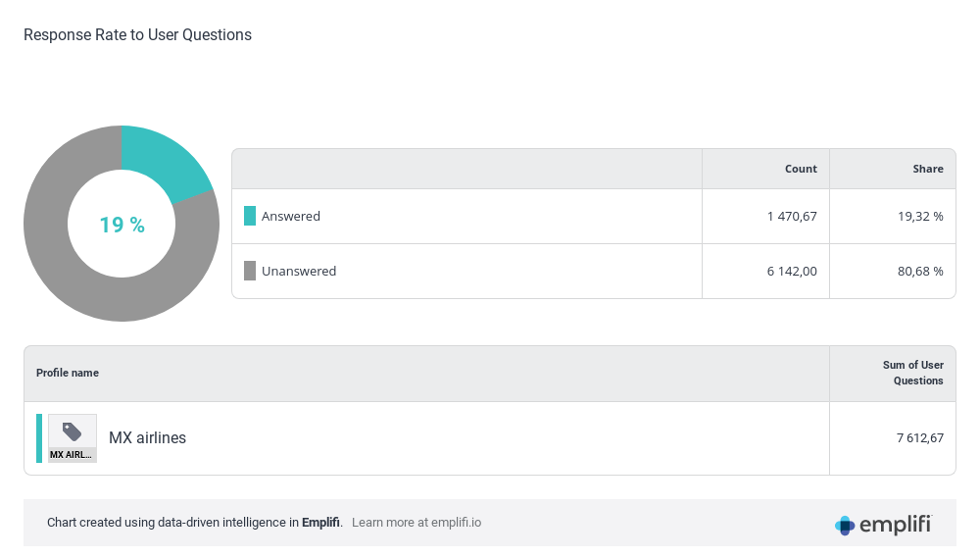Click the MX airlines profile name

pyautogui.click(x=147, y=437)
